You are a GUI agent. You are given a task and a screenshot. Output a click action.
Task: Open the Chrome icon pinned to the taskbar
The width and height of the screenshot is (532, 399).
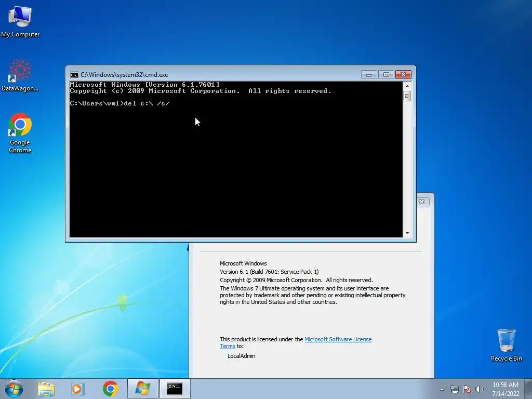[111, 389]
